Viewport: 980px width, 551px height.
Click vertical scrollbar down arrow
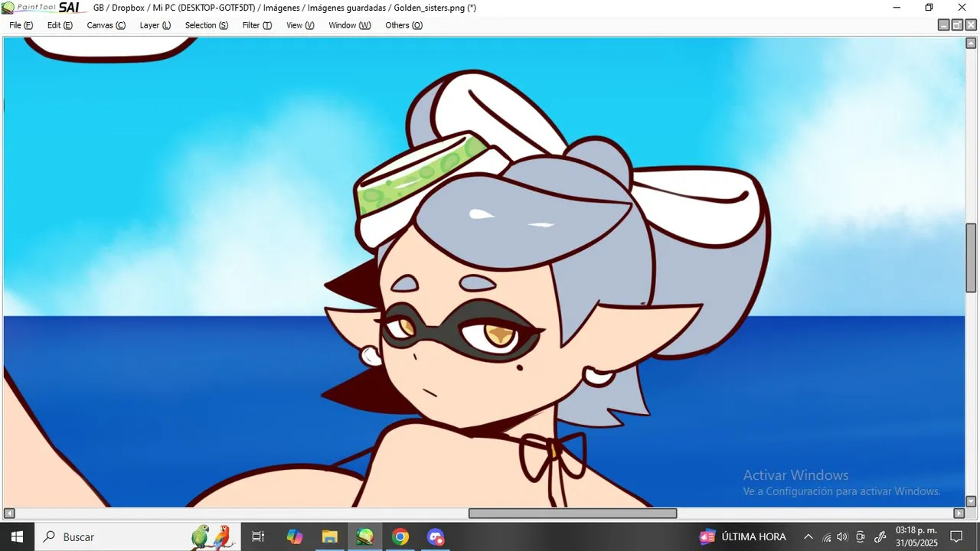coord(971,501)
